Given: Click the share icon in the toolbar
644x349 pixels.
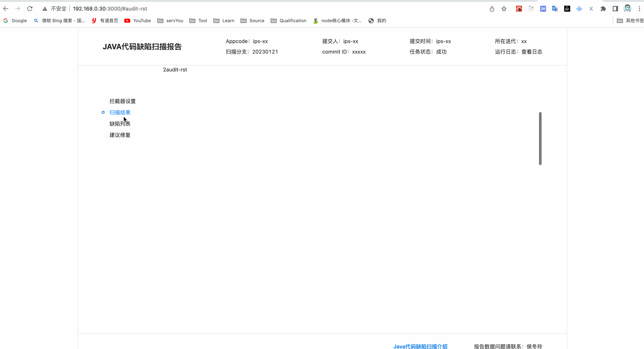Looking at the screenshot, I should (x=492, y=9).
